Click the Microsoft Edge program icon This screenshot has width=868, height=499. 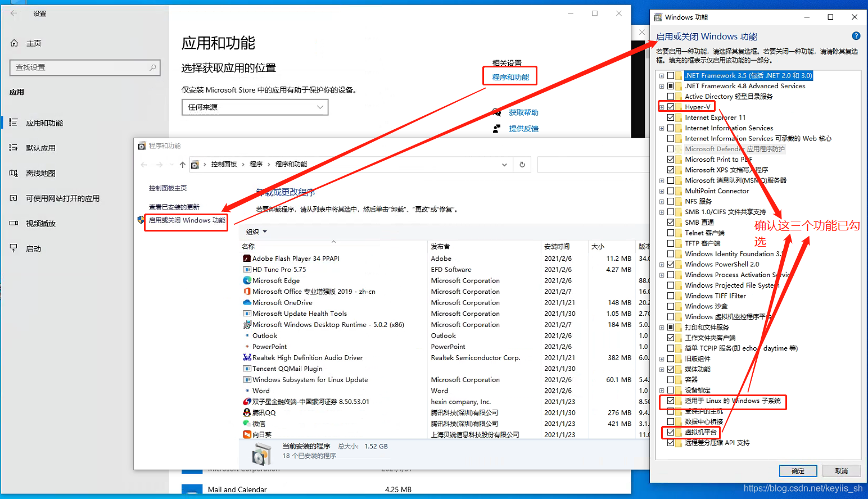click(247, 280)
